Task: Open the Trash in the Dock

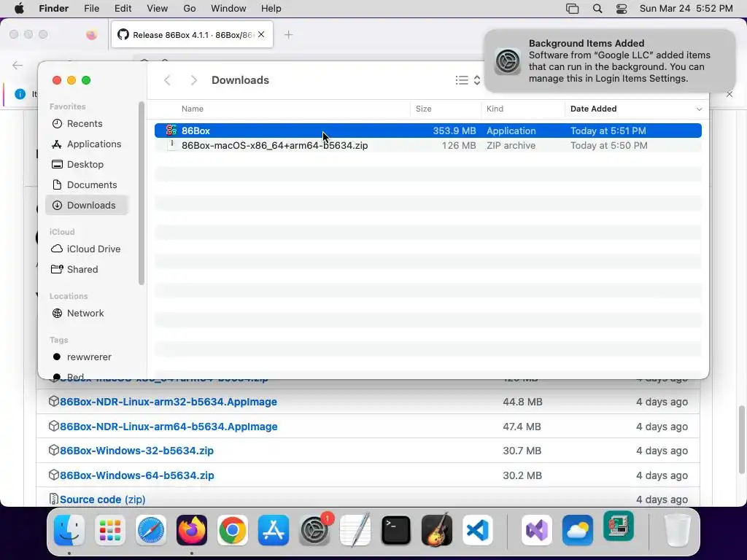Action: point(677,530)
